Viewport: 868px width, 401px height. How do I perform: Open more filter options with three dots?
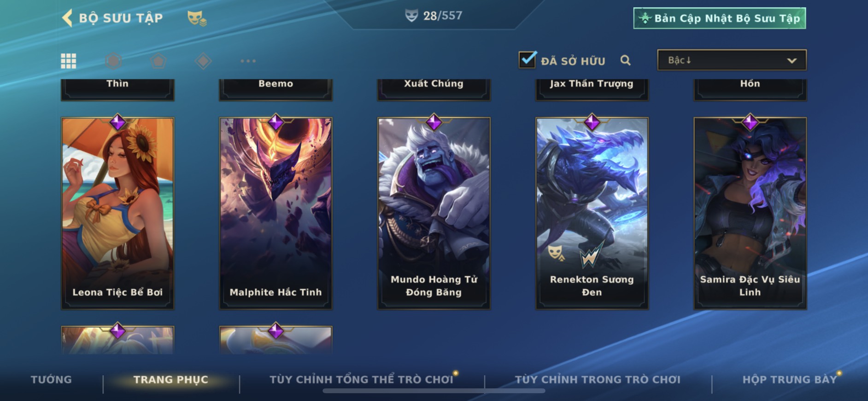[x=248, y=61]
